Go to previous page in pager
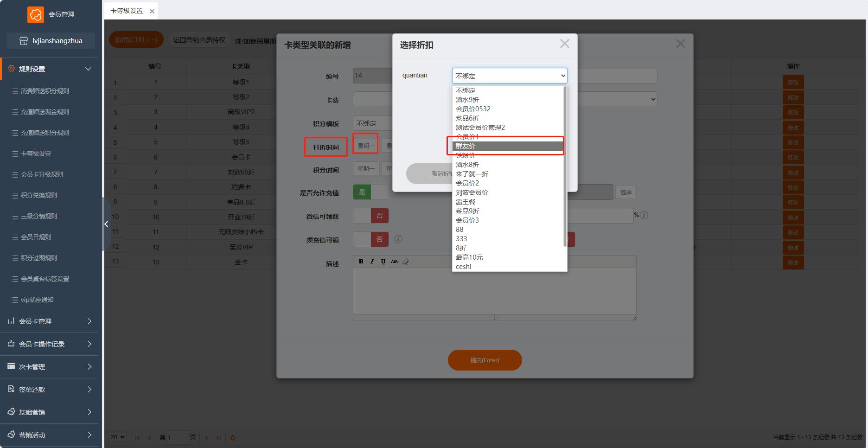Screen dimensions: 868x448 click(x=149, y=437)
